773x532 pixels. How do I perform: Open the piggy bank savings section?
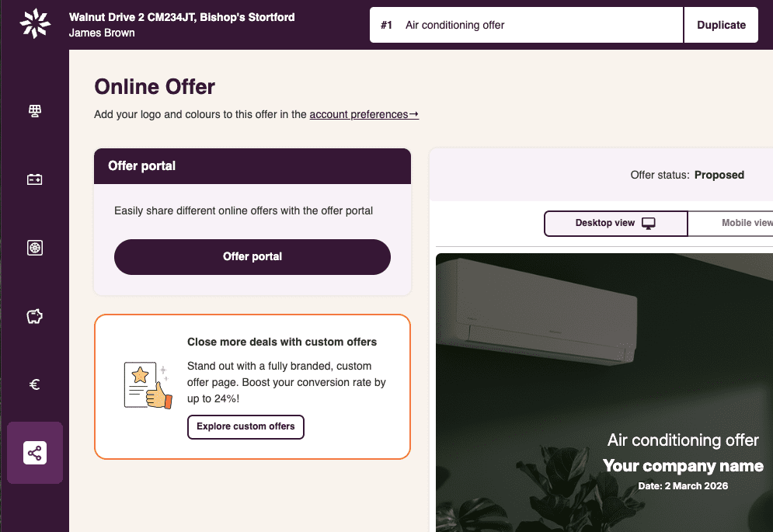coord(35,316)
